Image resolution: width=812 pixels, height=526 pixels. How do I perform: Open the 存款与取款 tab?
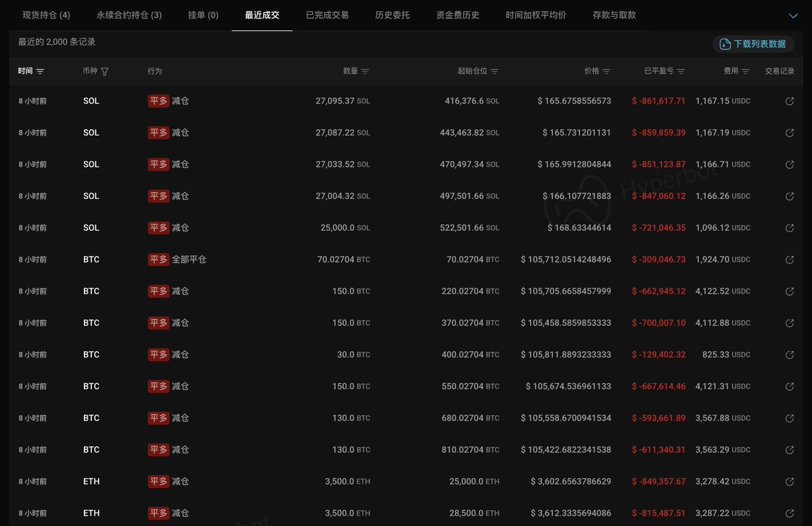tap(614, 15)
